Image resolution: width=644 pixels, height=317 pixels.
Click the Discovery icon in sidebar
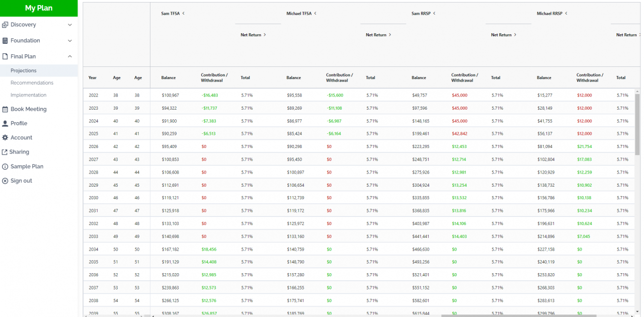tap(5, 25)
